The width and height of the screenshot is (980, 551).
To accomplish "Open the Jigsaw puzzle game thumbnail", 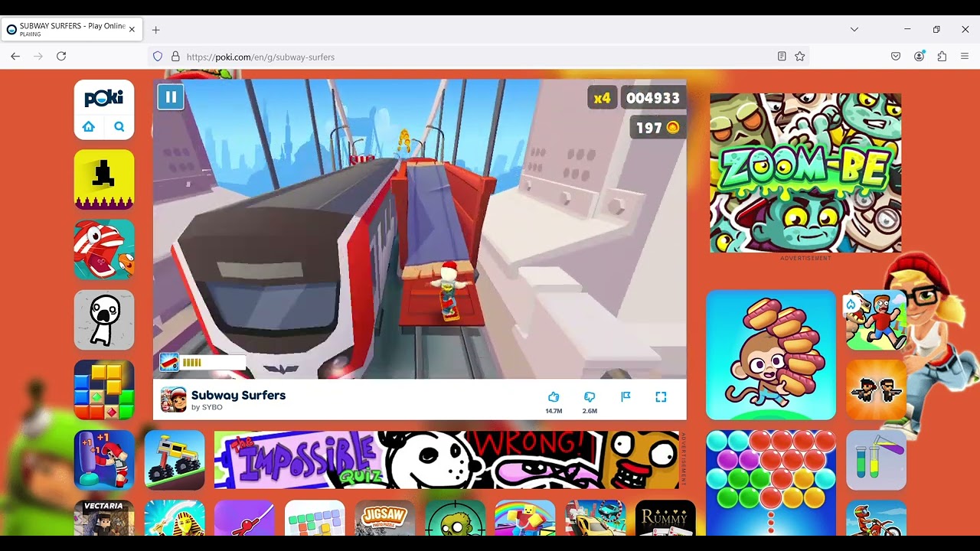I will (x=385, y=518).
